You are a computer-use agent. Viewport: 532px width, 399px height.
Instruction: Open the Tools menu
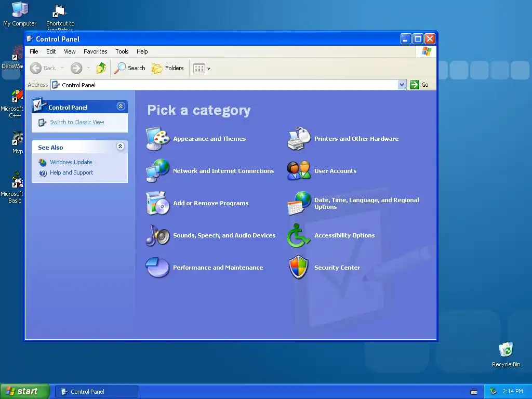coord(122,51)
